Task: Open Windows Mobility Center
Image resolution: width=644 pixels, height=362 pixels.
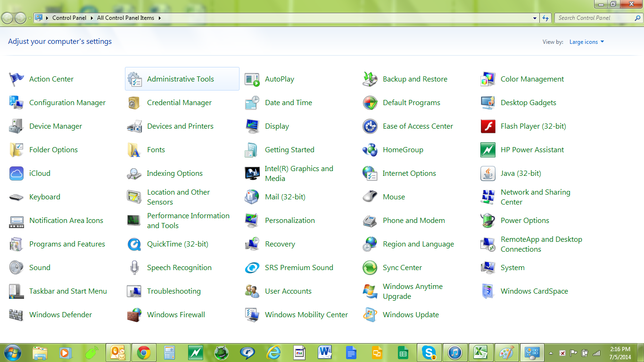Action: [306, 315]
